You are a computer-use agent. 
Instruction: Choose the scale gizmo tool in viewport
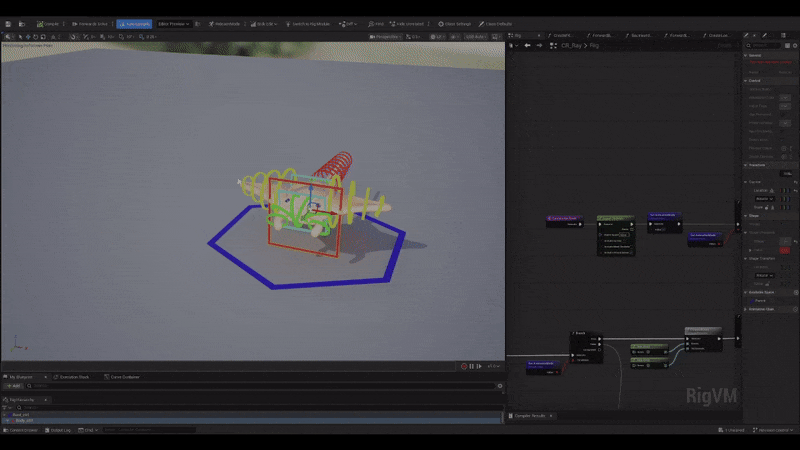pos(43,37)
